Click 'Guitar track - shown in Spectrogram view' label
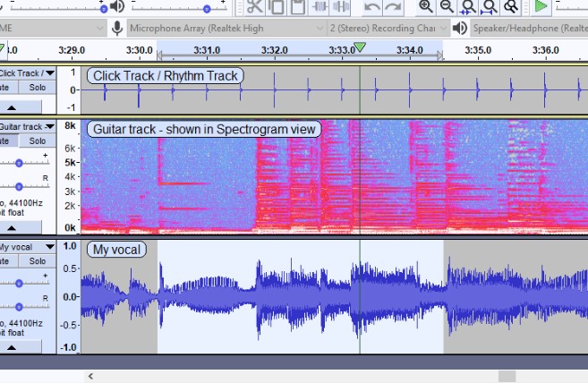Image resolution: width=588 pixels, height=383 pixels. pos(204,129)
